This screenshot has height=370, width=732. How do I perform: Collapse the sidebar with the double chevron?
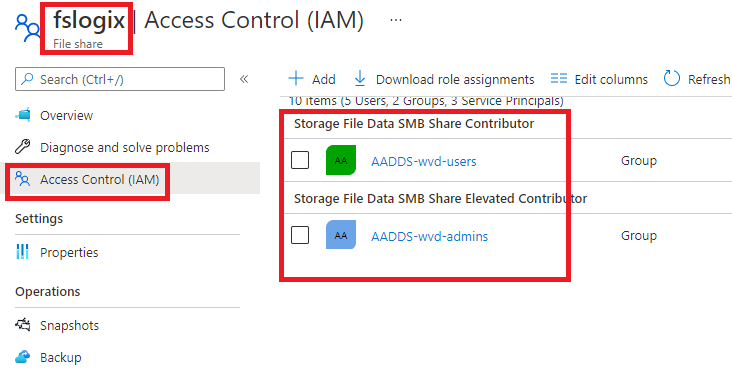tap(244, 79)
